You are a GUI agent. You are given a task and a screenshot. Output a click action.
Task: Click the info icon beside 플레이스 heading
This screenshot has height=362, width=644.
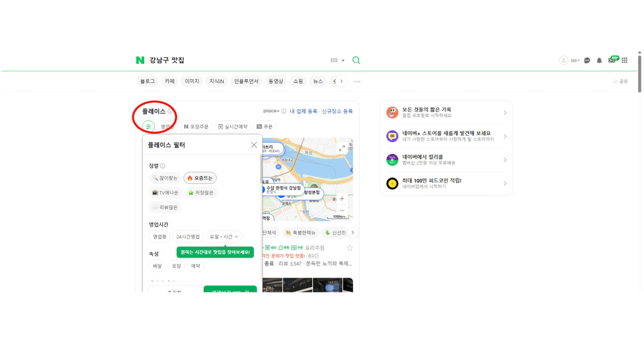pyautogui.click(x=170, y=111)
